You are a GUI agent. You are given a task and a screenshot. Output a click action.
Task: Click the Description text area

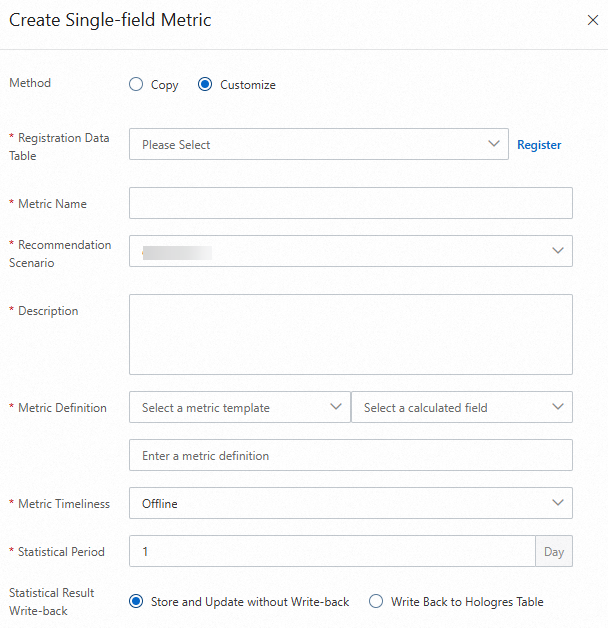click(350, 334)
